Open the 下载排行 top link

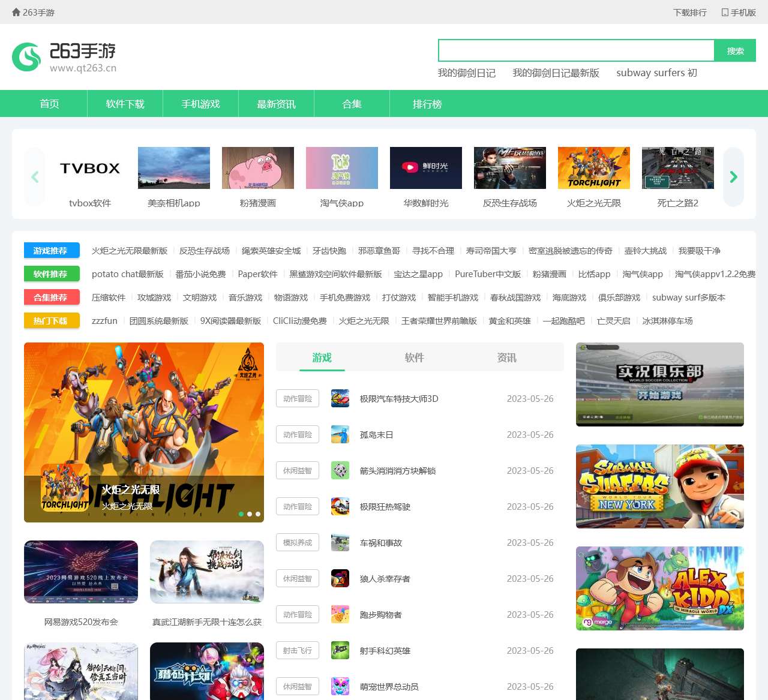point(689,12)
